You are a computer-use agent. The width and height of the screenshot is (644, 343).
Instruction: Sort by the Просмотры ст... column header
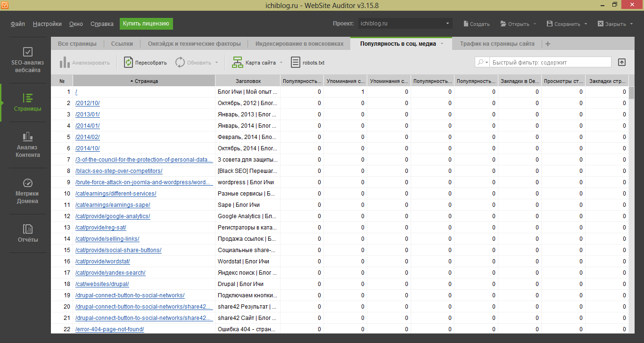[x=563, y=81]
